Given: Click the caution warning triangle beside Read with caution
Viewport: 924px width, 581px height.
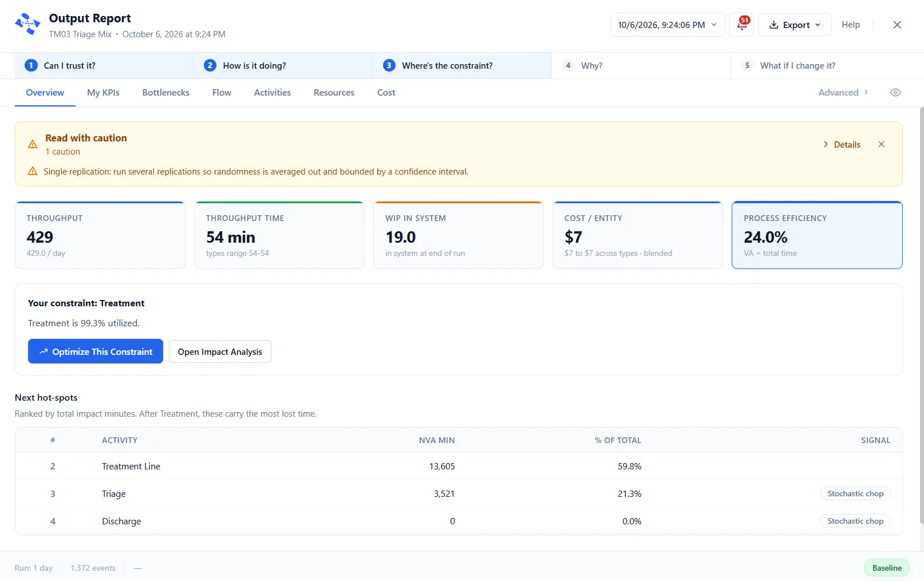Looking at the screenshot, I should point(33,144).
